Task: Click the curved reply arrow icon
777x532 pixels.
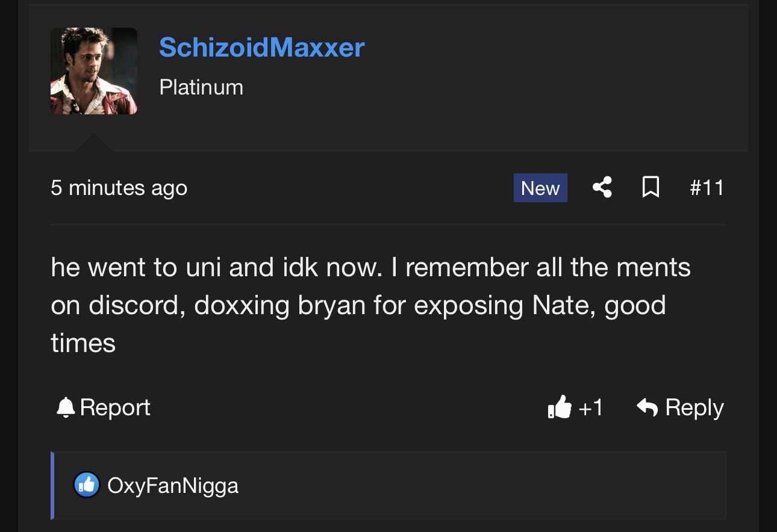Action: click(x=647, y=407)
